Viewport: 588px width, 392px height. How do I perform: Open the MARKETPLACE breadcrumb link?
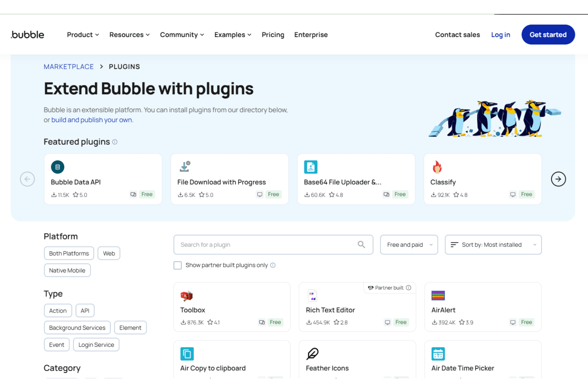click(69, 67)
